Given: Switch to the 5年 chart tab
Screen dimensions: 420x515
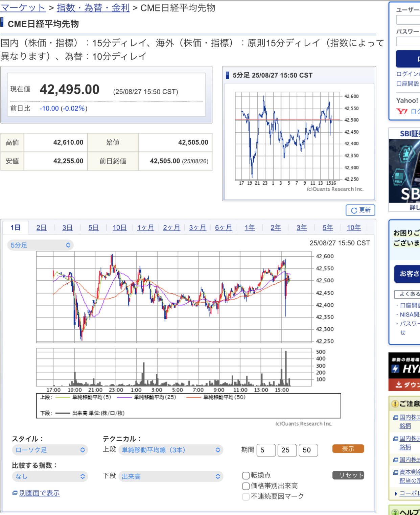Looking at the screenshot, I should pos(328,228).
